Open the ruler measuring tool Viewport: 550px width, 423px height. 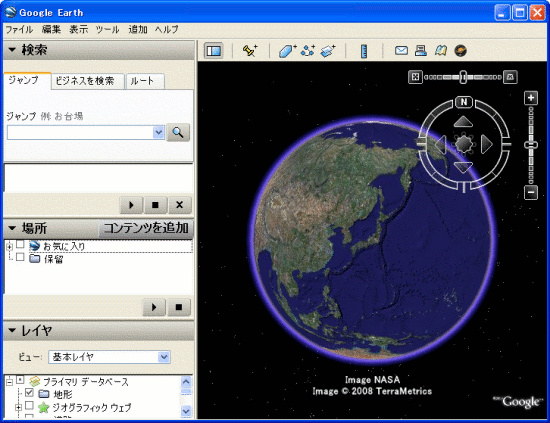[x=364, y=51]
